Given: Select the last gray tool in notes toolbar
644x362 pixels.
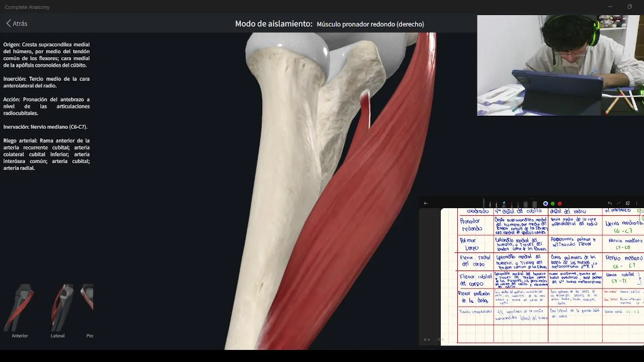Looking at the screenshot, I should pyautogui.click(x=534, y=204).
